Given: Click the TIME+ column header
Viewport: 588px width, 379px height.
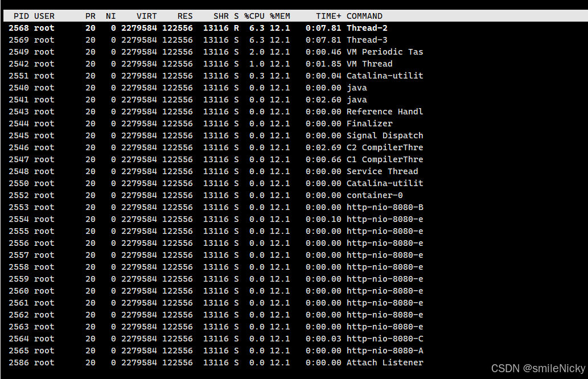Looking at the screenshot, I should [x=328, y=16].
